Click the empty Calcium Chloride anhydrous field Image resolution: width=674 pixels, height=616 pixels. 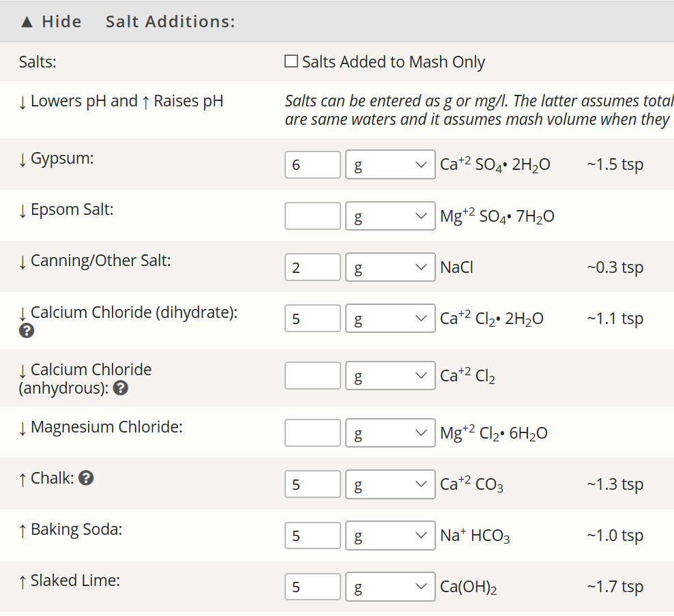312,375
